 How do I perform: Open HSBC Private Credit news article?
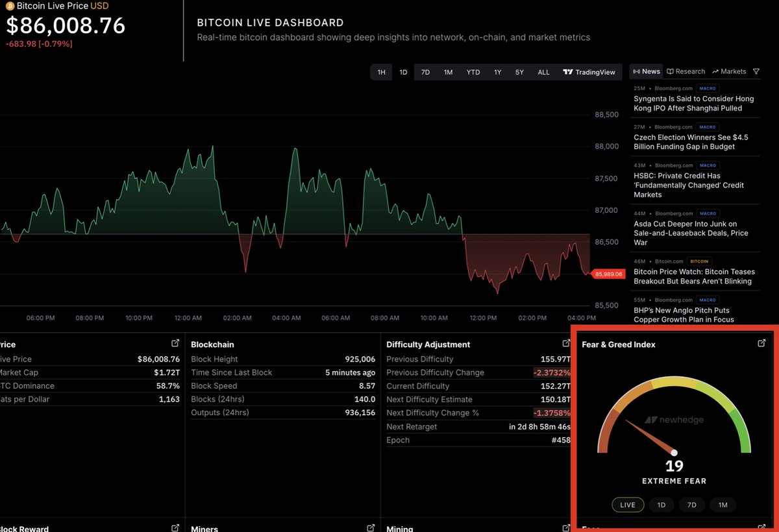689,185
